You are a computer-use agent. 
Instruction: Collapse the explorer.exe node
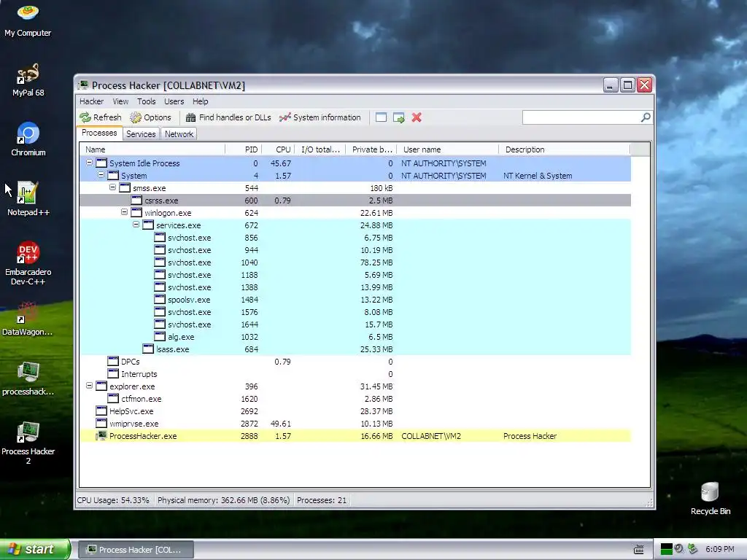coord(89,386)
